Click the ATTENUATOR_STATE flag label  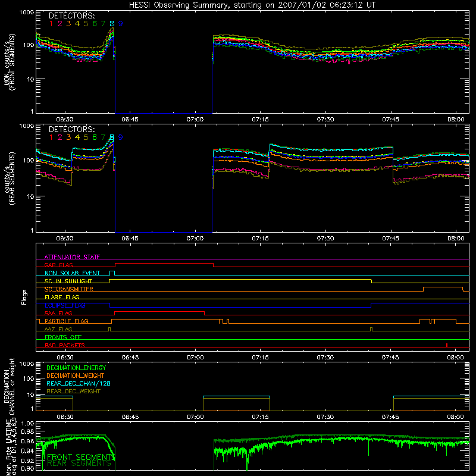[72, 257]
